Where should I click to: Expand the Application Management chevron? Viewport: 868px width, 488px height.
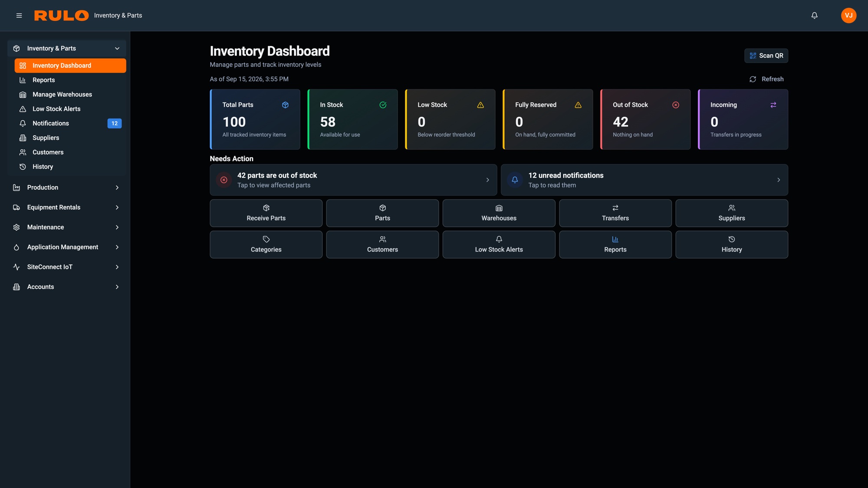pyautogui.click(x=117, y=247)
